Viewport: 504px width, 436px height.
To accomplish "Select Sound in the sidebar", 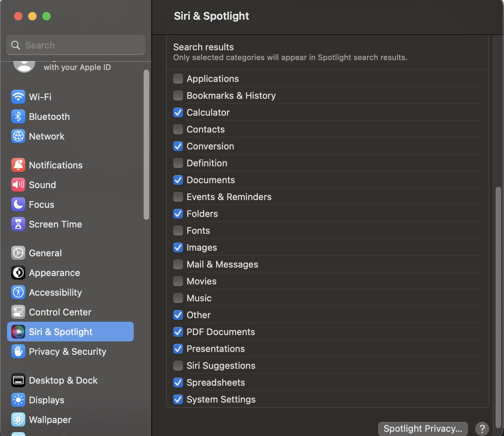I will (x=42, y=185).
